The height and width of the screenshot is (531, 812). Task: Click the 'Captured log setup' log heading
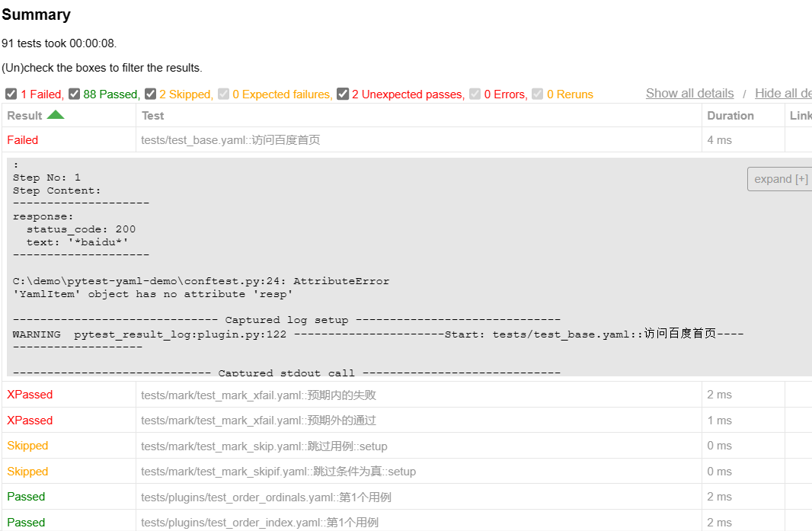tap(286, 320)
